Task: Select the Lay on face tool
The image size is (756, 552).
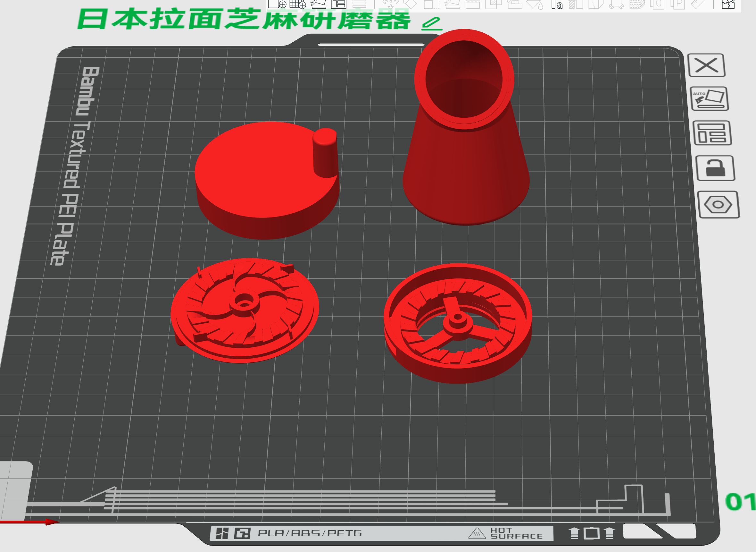Action: click(453, 4)
